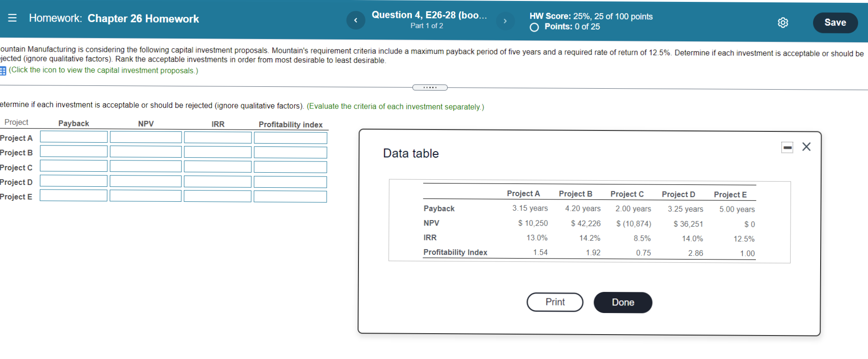
Task: Click Project E profitability index 1.00
Action: point(747,253)
